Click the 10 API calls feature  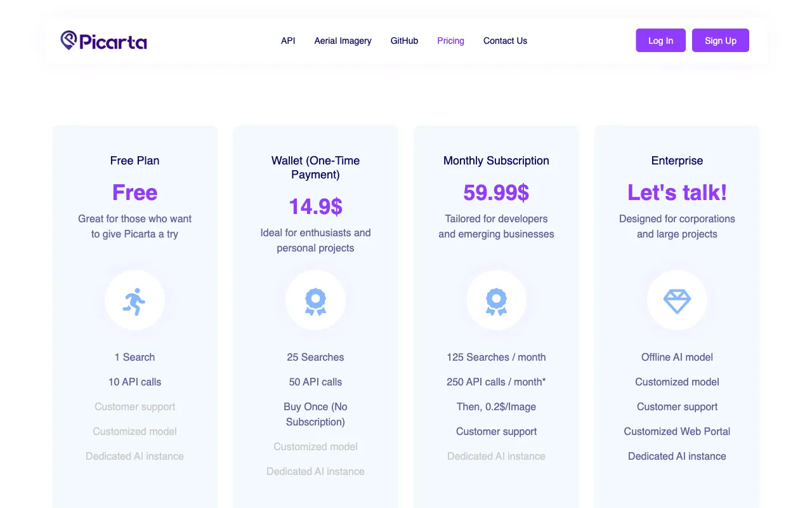(134, 382)
